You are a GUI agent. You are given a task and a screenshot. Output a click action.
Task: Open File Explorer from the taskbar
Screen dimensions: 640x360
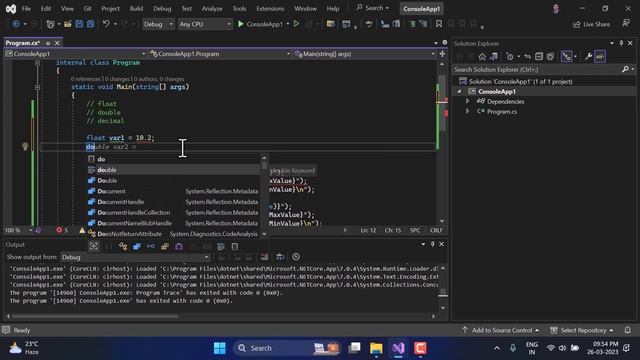click(x=376, y=348)
